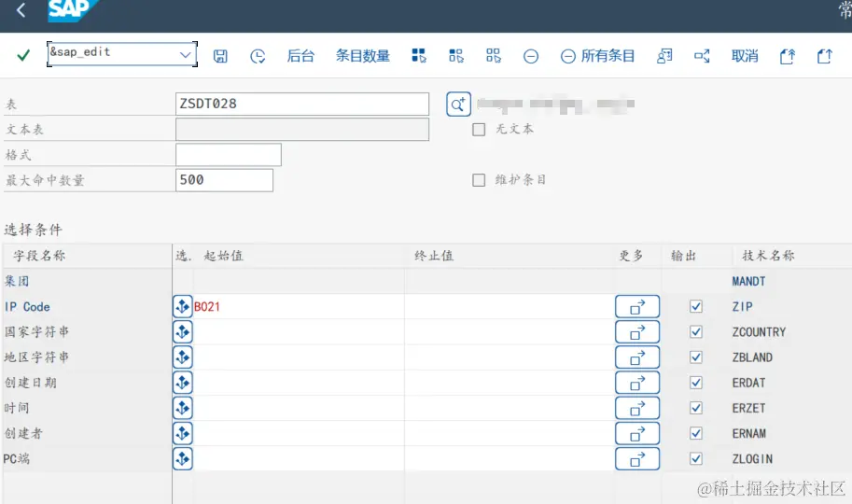Uncheck output checkbox for ERZET
Screen dimensions: 852x504
point(696,408)
